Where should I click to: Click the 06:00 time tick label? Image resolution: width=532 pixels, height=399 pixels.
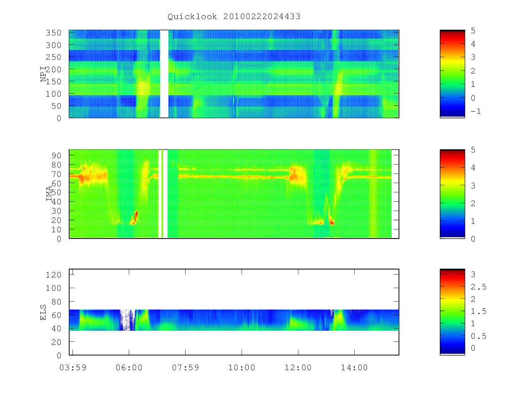[x=129, y=368]
